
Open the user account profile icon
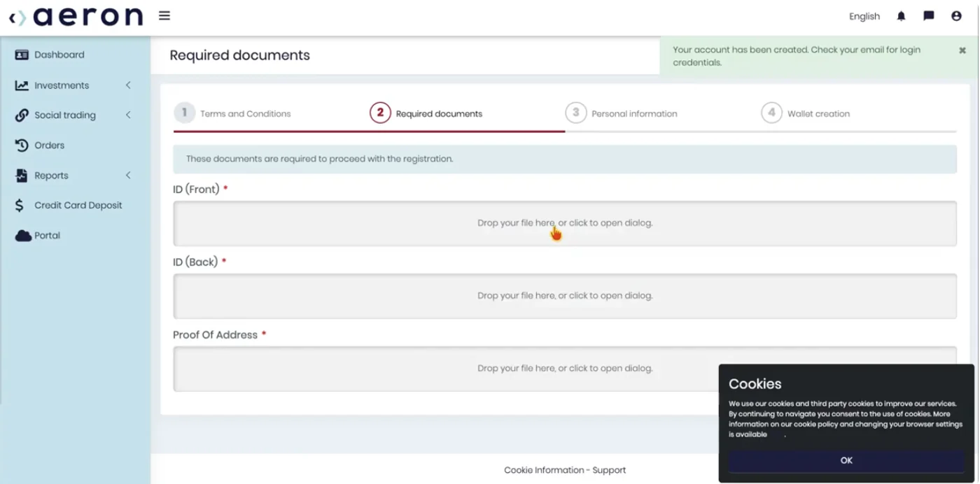pyautogui.click(x=956, y=16)
